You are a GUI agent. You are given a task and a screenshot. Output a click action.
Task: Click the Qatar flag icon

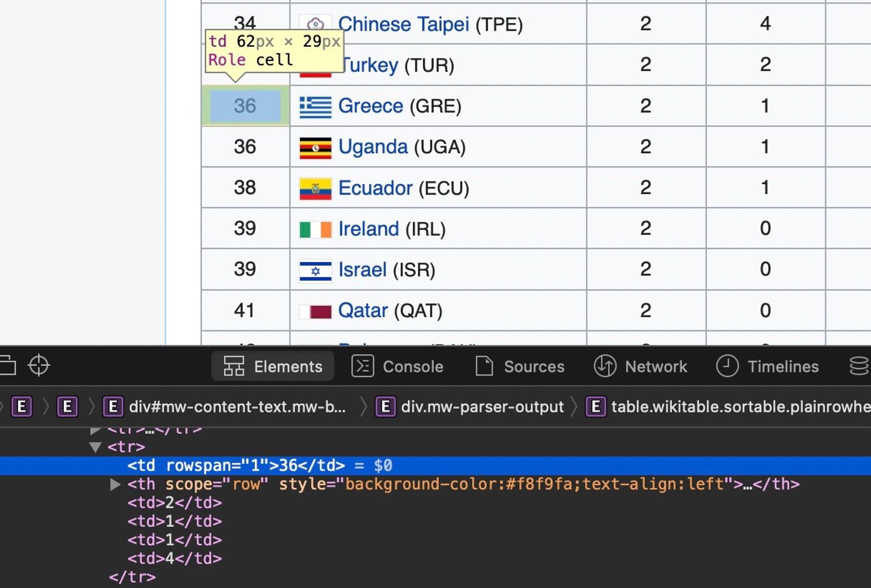coord(315,311)
